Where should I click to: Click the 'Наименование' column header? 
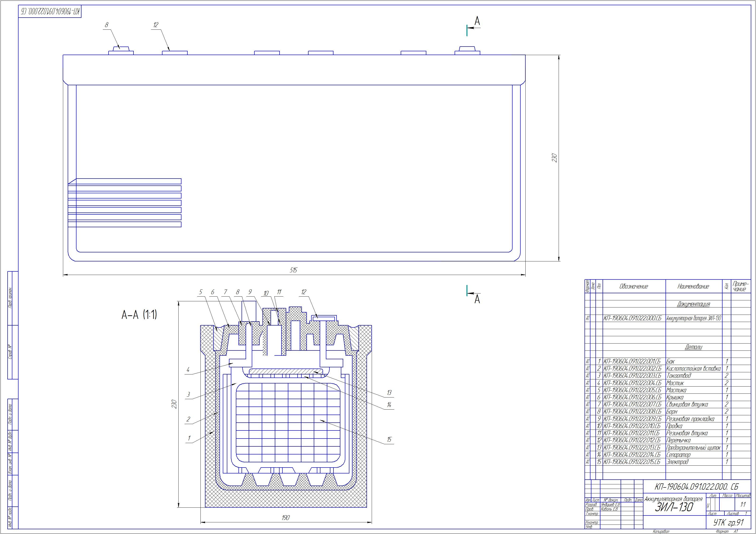[x=693, y=286]
